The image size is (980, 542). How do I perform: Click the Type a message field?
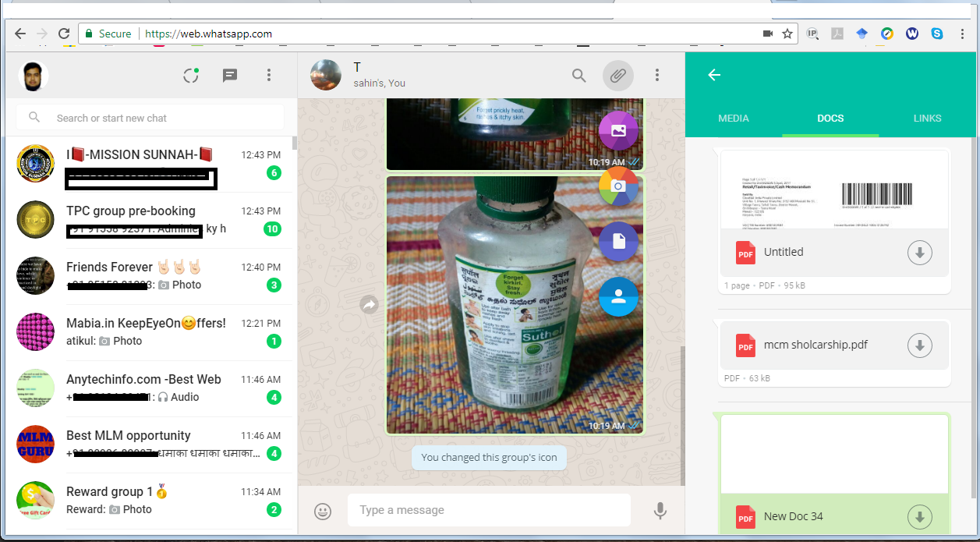[x=489, y=510]
